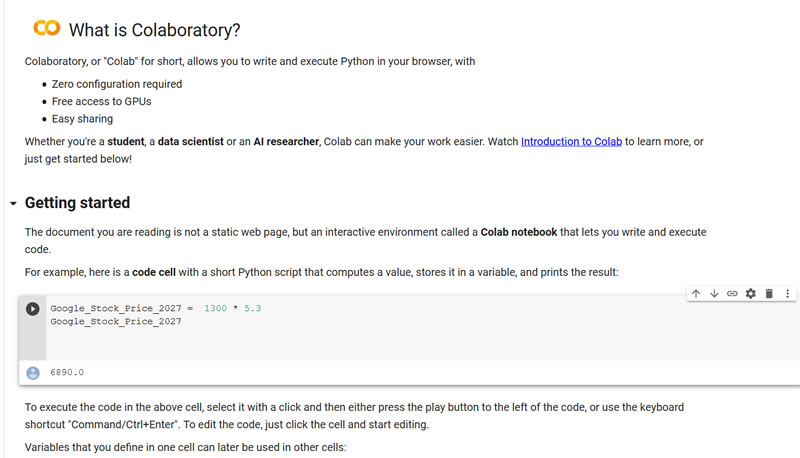Click the output user avatar icon
The image size is (800, 458).
pos(33,372)
